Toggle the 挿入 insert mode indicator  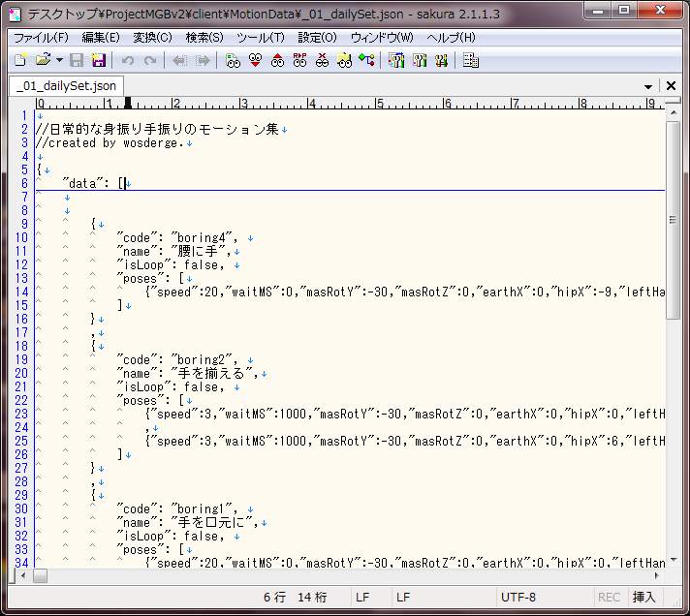point(644,598)
